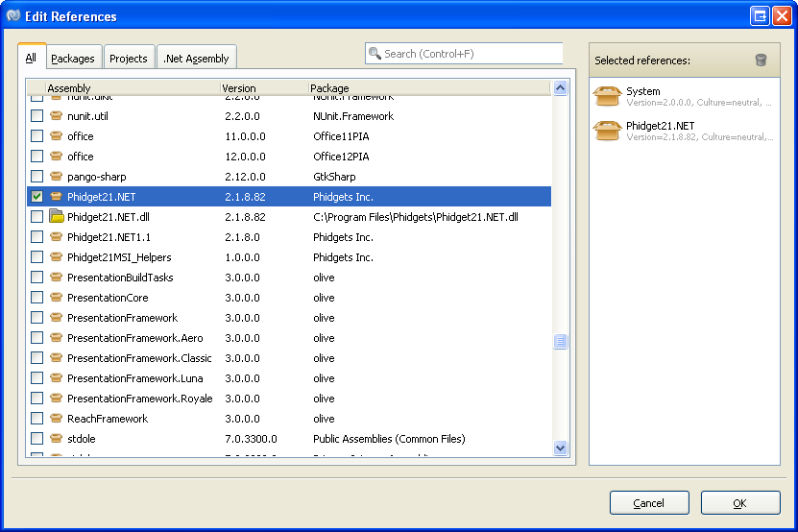Click the Public Assemblies (Common Files) package cell
Screen dimensions: 798x532
[389, 438]
